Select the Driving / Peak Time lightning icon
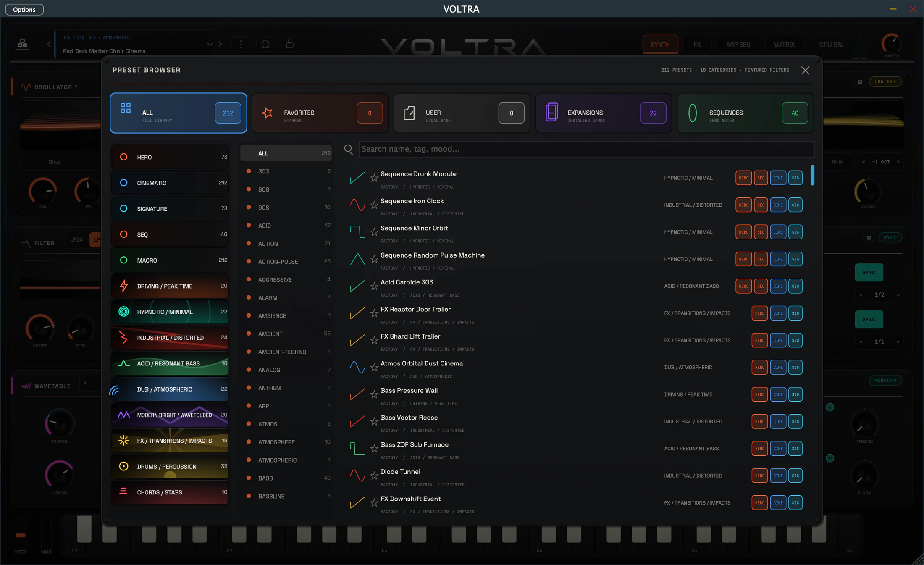This screenshot has width=924, height=565. tap(124, 286)
